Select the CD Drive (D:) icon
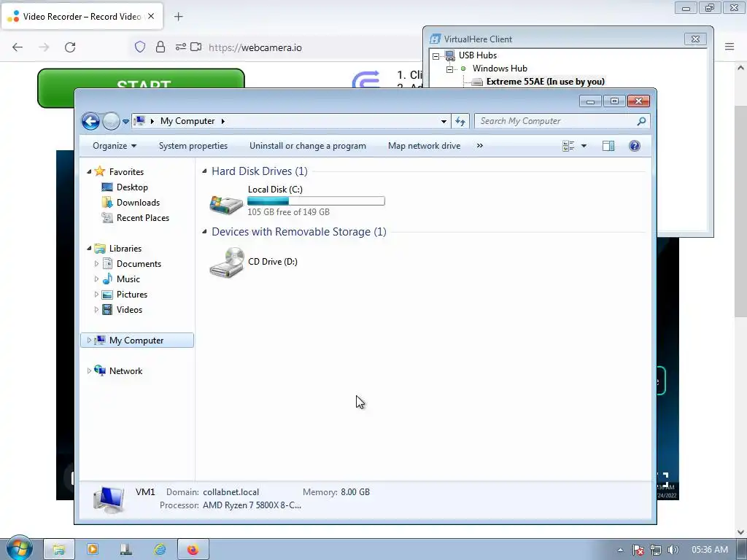Image resolution: width=747 pixels, height=560 pixels. pyautogui.click(x=227, y=262)
